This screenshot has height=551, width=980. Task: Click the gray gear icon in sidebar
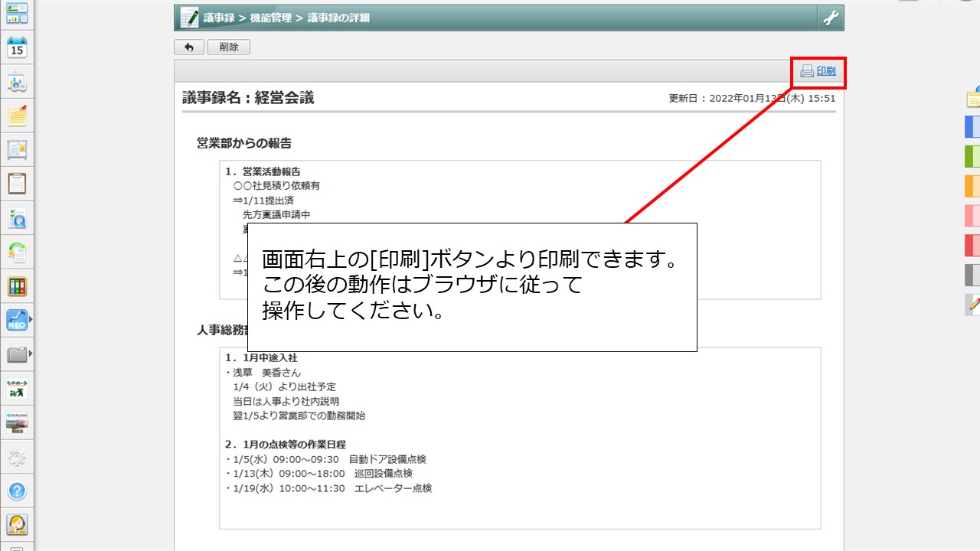[x=17, y=458]
